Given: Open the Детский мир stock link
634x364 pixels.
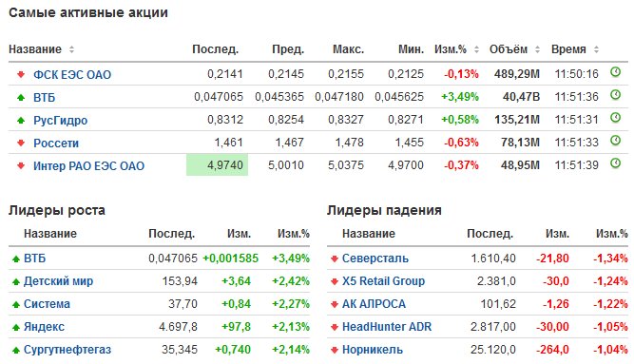Looking at the screenshot, I should click(58, 281).
